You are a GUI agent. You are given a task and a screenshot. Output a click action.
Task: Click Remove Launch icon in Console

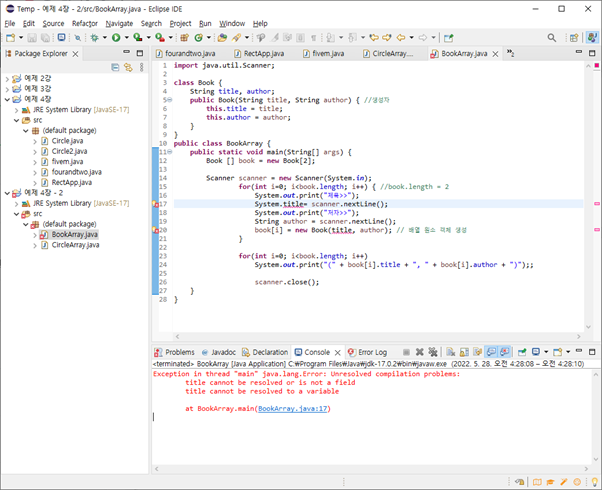coord(420,352)
